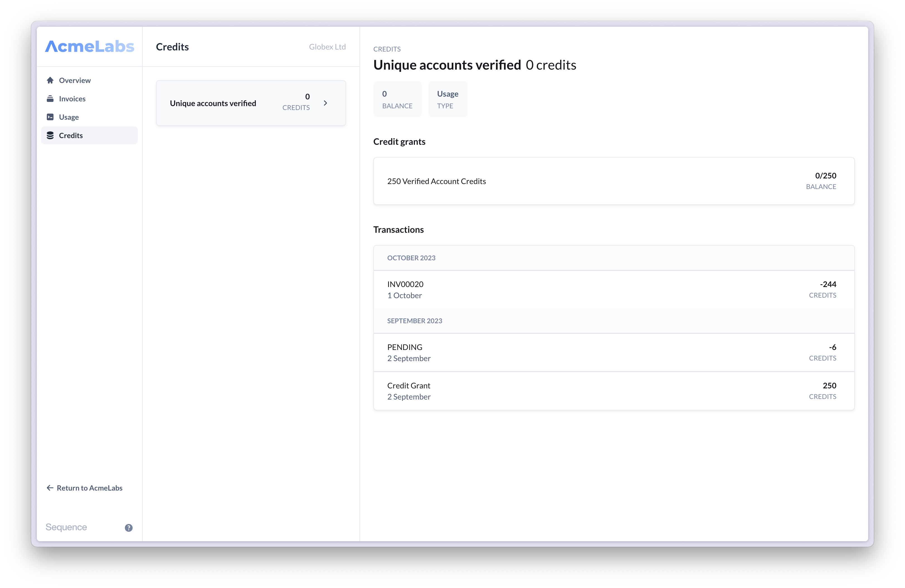This screenshot has height=588, width=905.
Task: Open the Overview menu item
Action: 89,80
